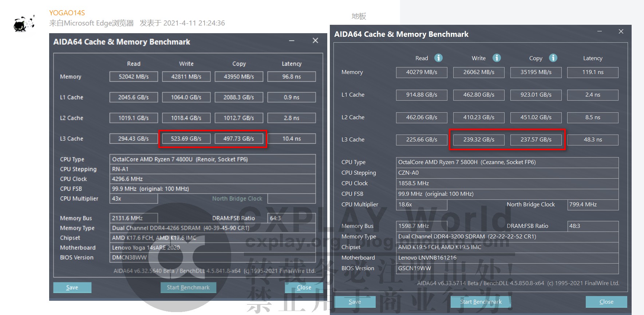This screenshot has width=644, height=315.
Task: Select the L3 Cache Read value 294.43 GB/s
Action: pos(134,139)
